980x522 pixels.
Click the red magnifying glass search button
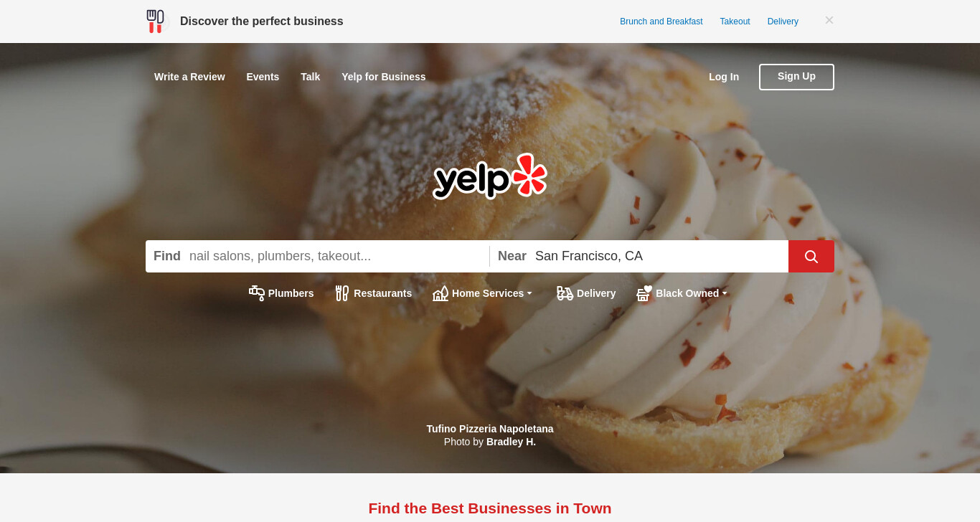pyautogui.click(x=811, y=256)
